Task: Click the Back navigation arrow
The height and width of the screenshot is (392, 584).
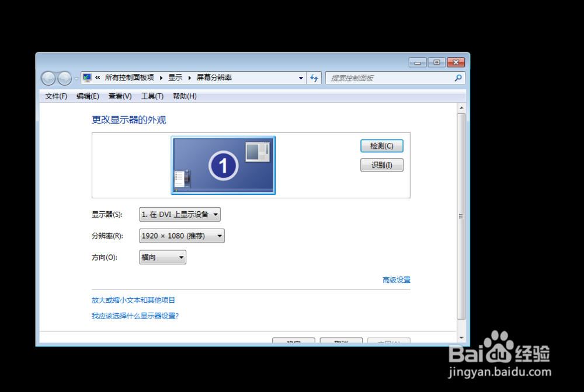Action: click(x=48, y=78)
